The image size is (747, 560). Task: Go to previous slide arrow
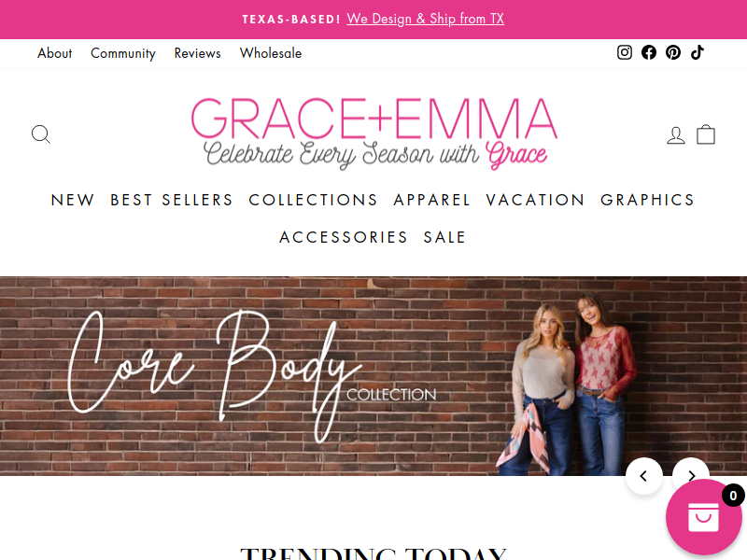644,476
